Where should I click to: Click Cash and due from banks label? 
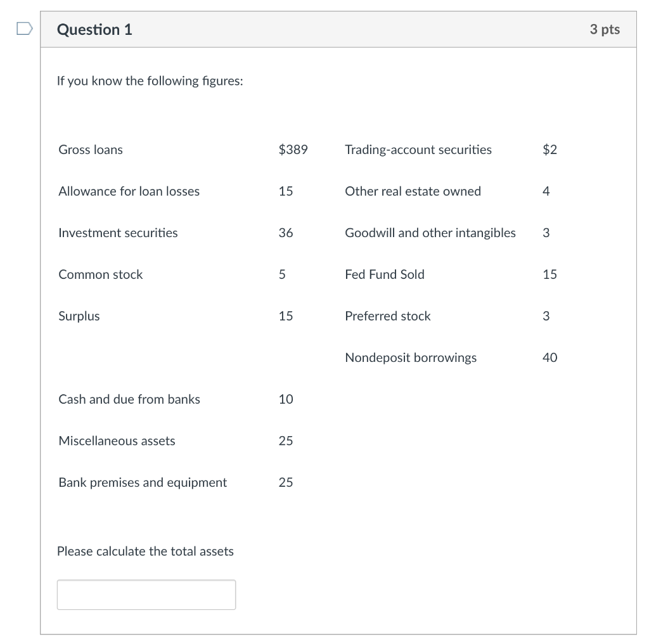(129, 399)
